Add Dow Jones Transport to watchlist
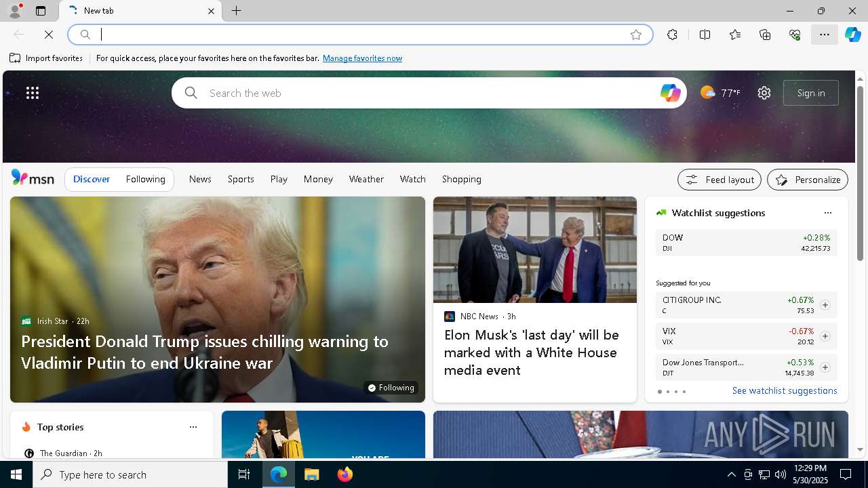Viewport: 868px width, 488px height. tap(825, 367)
